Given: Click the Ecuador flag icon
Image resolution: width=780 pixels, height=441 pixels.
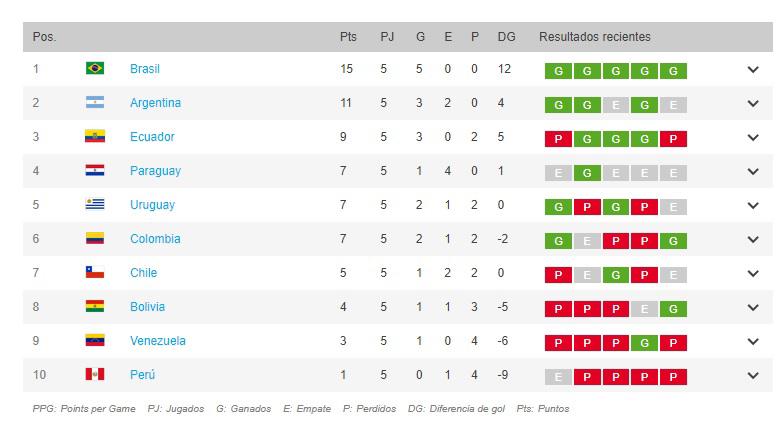Looking at the screenshot, I should point(95,137).
